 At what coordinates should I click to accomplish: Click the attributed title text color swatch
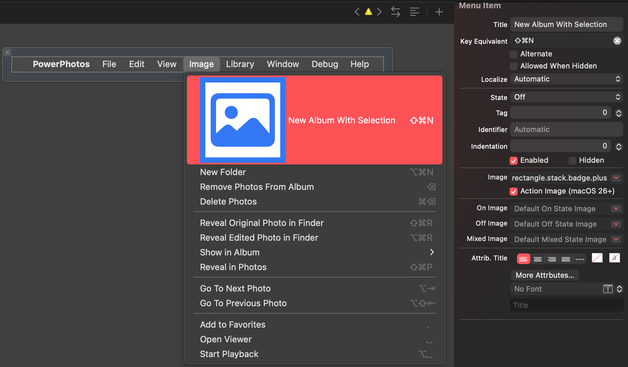tap(597, 258)
